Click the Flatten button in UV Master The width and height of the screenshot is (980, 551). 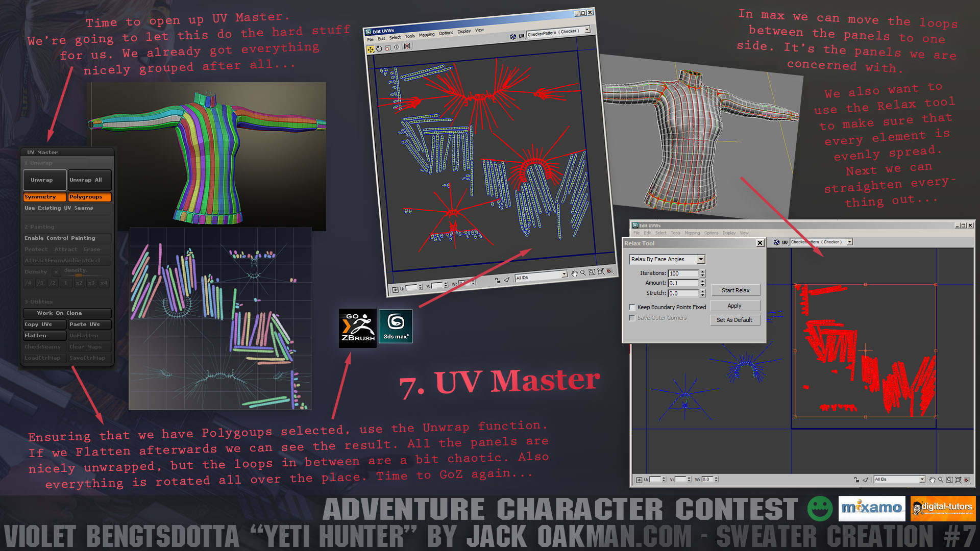point(44,336)
